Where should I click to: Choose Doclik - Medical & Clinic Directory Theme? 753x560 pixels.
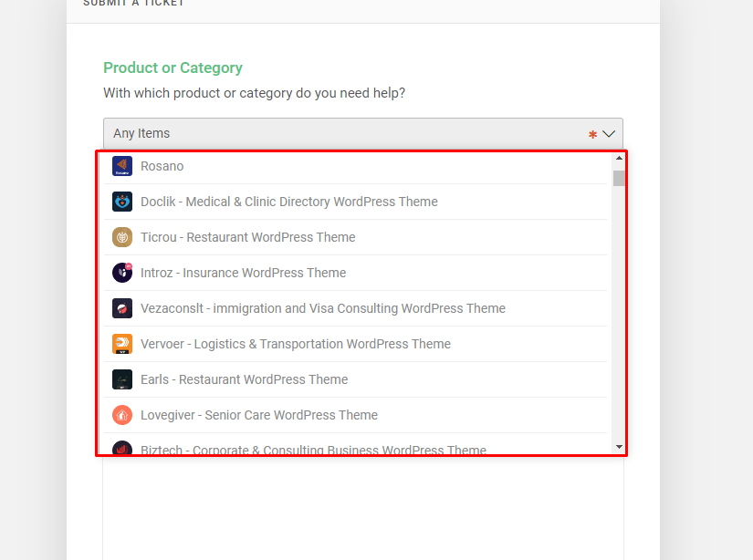tap(288, 202)
